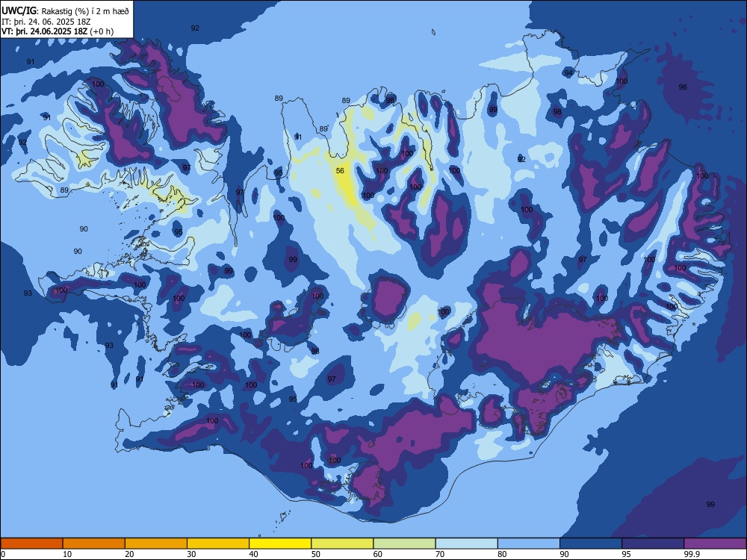Click the '56' humidity value on the map
Image resolution: width=747 pixels, height=560 pixels.
(x=340, y=171)
